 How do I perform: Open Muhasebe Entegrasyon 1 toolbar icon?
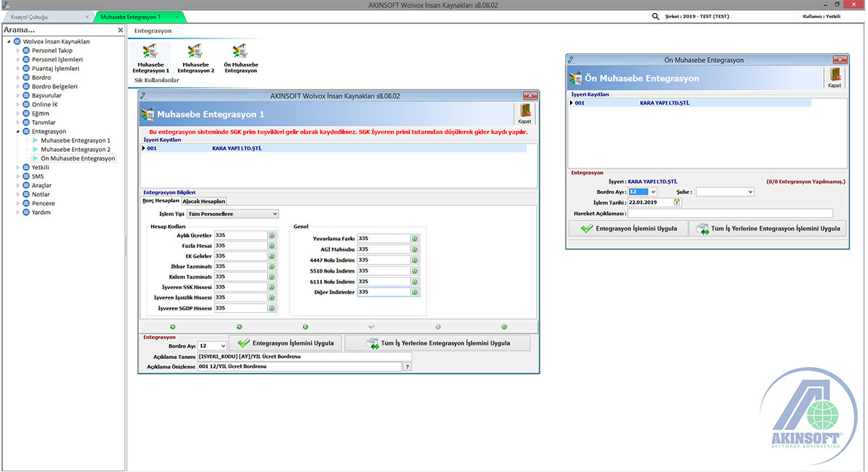point(150,59)
